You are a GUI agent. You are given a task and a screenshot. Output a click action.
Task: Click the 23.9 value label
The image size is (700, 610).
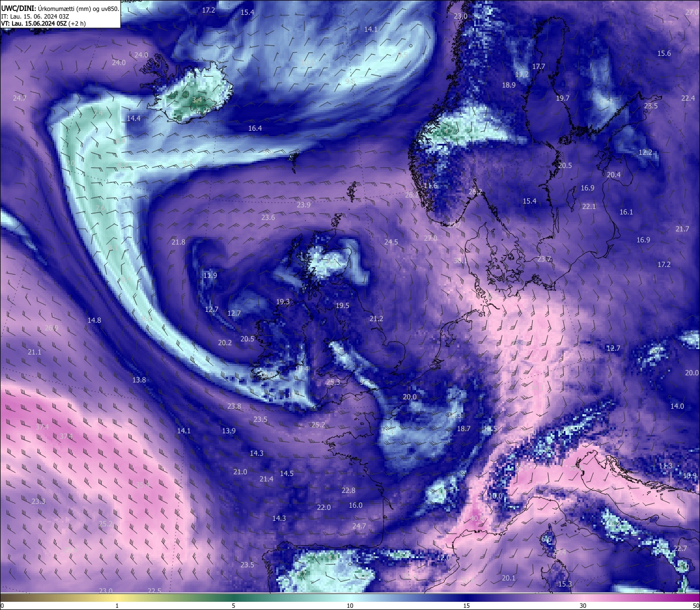coord(304,205)
